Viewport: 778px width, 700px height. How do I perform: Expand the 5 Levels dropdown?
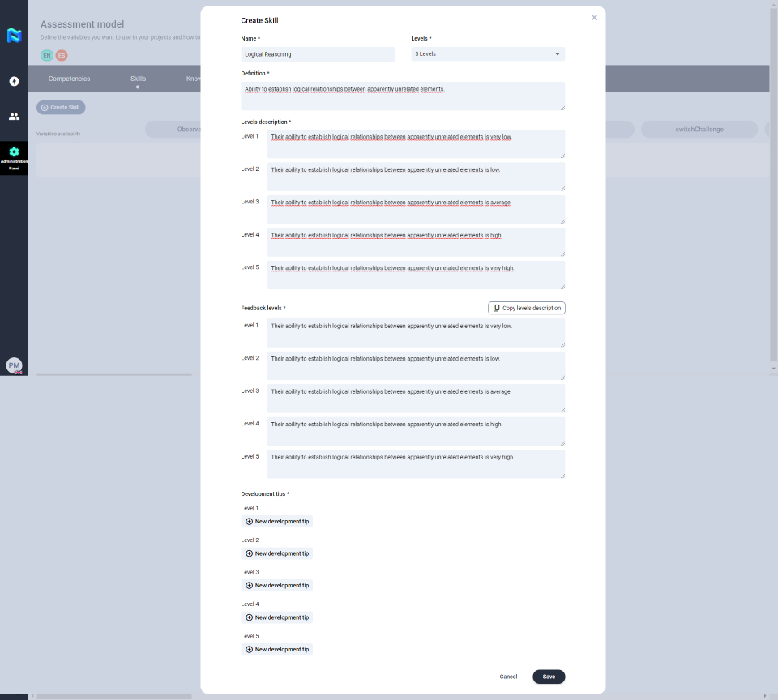click(488, 54)
